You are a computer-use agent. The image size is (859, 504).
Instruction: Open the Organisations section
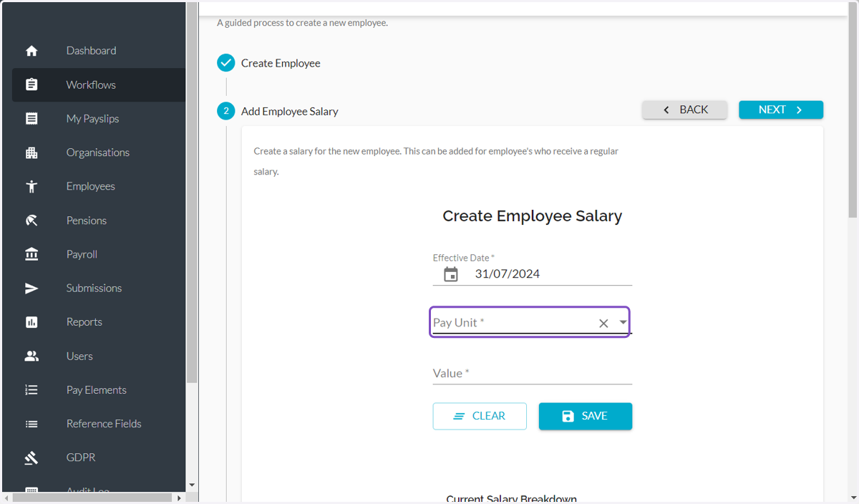99,152
